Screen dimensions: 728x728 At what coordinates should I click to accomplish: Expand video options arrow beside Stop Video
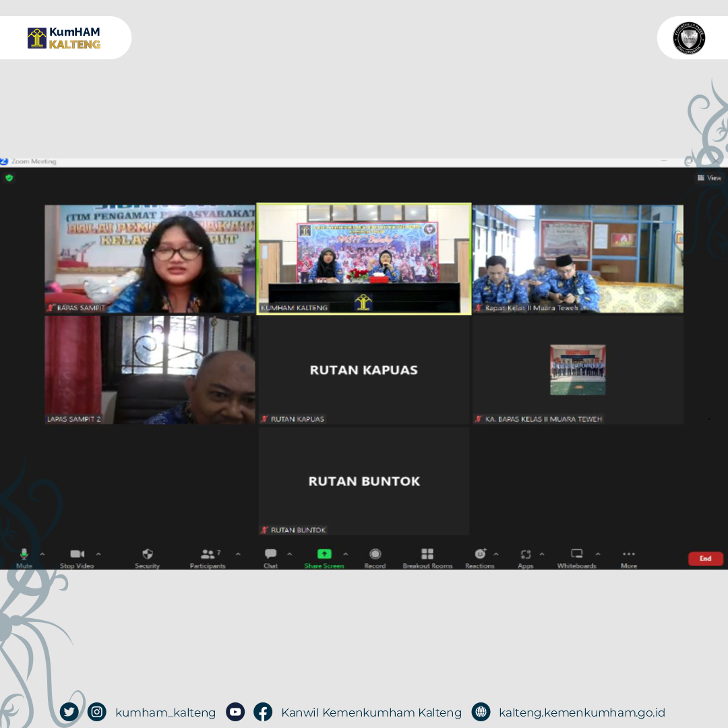[98, 554]
